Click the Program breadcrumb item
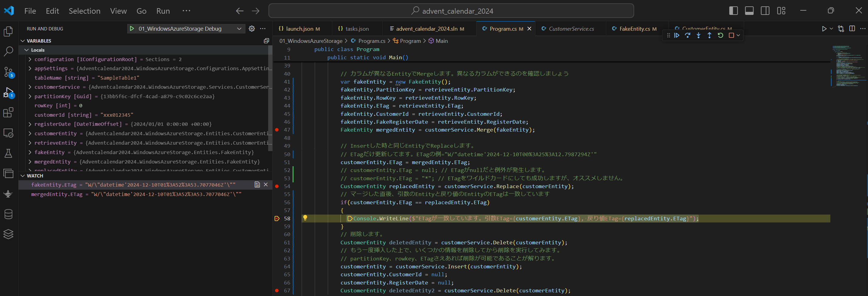The width and height of the screenshot is (868, 296). click(x=410, y=41)
